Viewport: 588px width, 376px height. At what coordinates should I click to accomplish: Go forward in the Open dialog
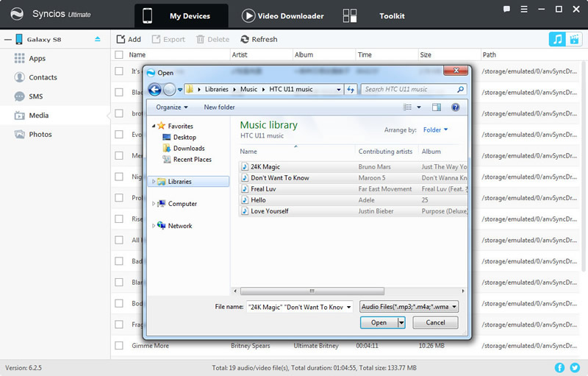tap(170, 89)
